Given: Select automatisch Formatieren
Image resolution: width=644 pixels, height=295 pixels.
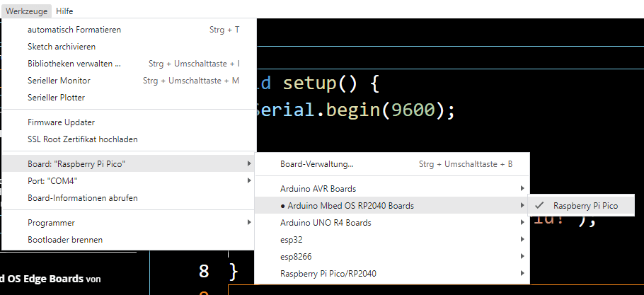Looking at the screenshot, I should pos(74,30).
